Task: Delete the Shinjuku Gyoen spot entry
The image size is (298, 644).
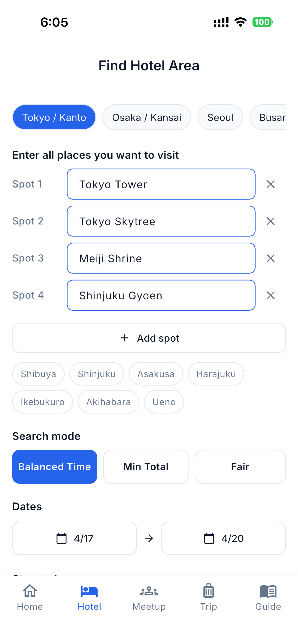Action: point(270,295)
